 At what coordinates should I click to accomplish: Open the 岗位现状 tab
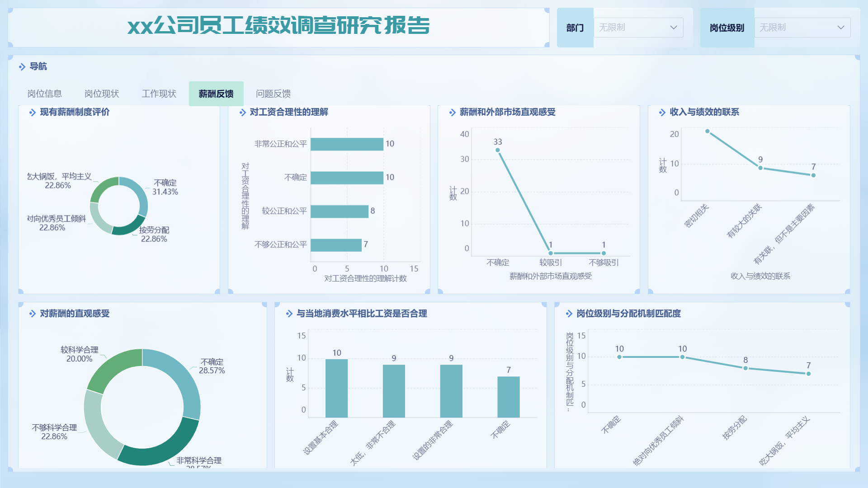(x=102, y=94)
